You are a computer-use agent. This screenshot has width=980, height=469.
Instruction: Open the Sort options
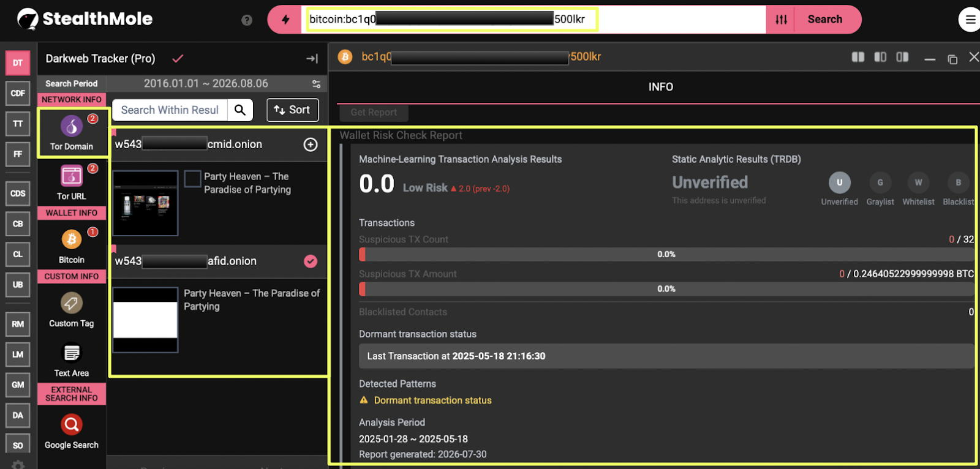point(293,110)
